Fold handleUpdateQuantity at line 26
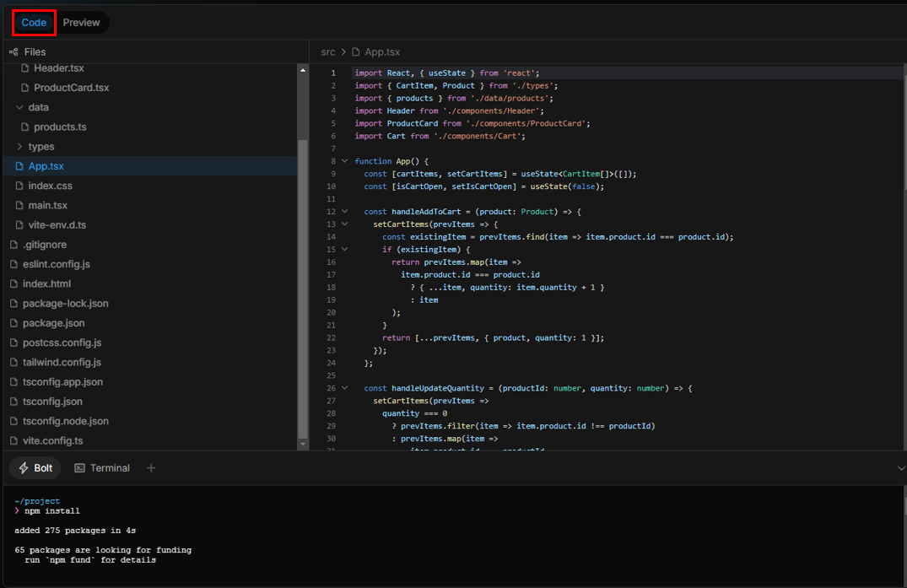This screenshot has width=907, height=588. 345,388
